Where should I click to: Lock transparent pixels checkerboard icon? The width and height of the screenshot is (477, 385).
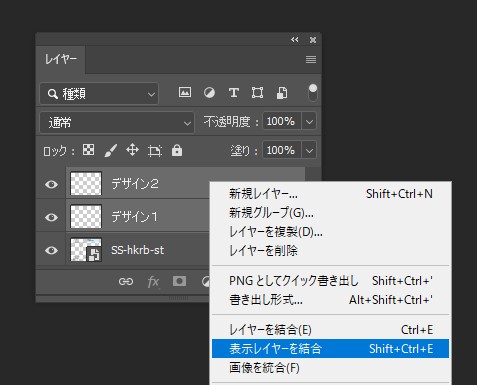(x=88, y=150)
